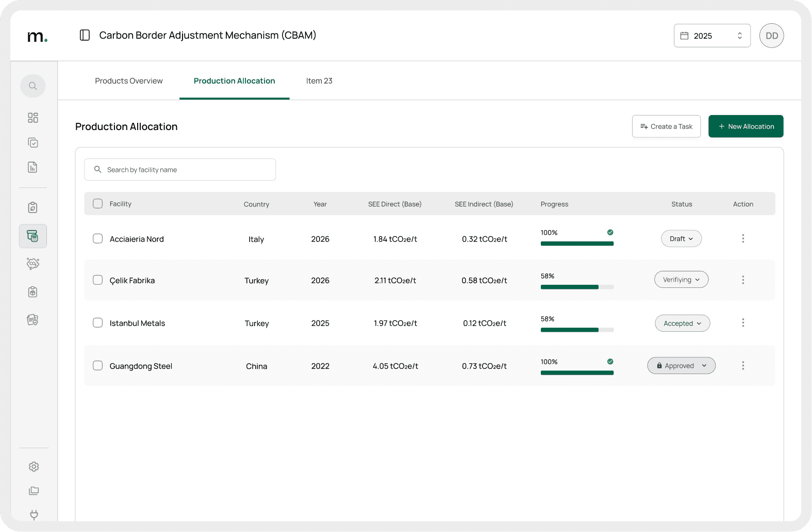Image resolution: width=812 pixels, height=532 pixels.
Task: Click the New Allocation button
Action: (745, 126)
